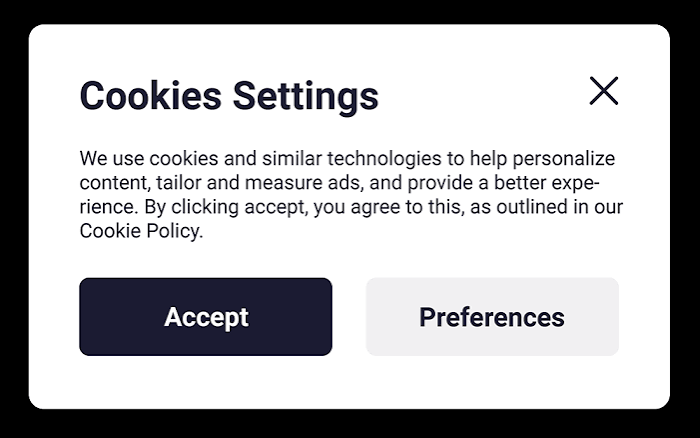700x438 pixels.
Task: Select the cookie description paragraph
Action: click(351, 195)
